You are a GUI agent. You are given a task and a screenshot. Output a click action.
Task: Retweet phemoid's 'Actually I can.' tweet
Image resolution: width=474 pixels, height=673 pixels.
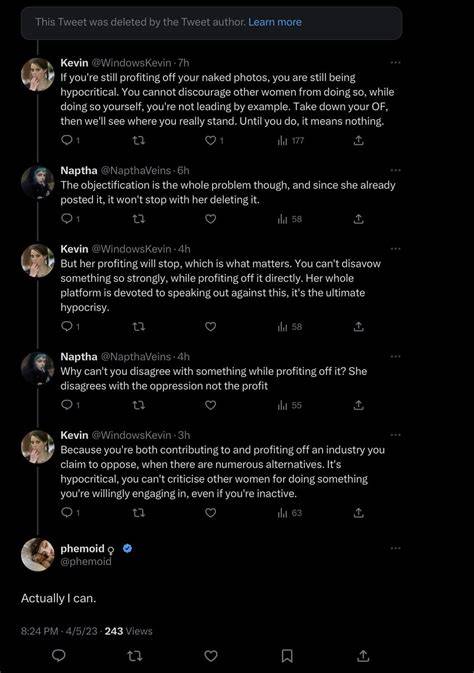(135, 655)
